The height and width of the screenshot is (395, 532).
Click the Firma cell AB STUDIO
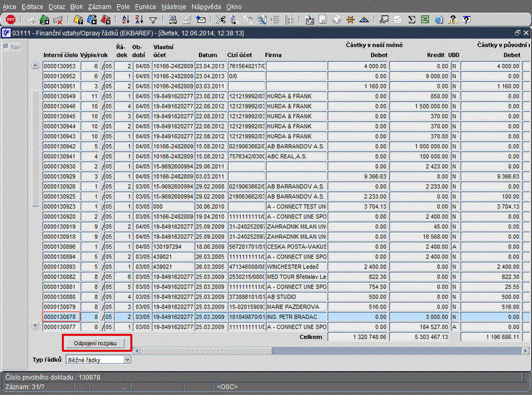coord(296,297)
